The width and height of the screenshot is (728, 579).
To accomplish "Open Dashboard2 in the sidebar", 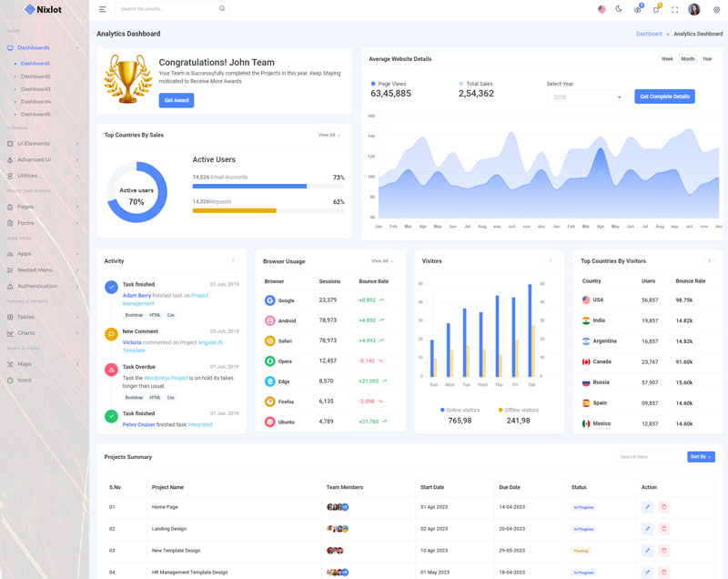I will tap(35, 76).
